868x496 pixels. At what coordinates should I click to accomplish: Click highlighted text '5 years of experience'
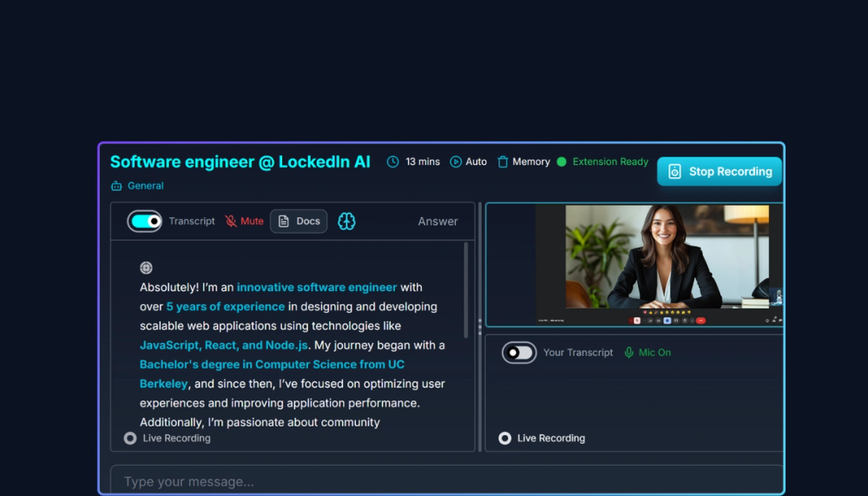click(226, 307)
